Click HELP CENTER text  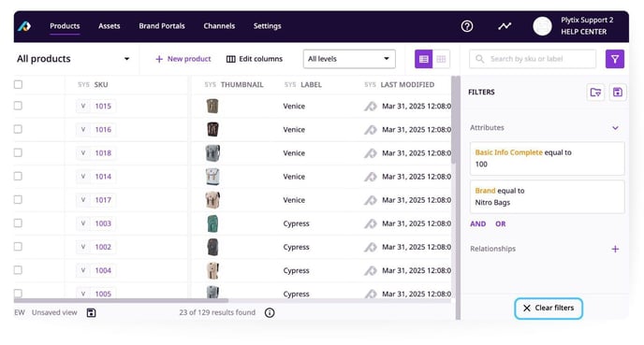tap(584, 32)
